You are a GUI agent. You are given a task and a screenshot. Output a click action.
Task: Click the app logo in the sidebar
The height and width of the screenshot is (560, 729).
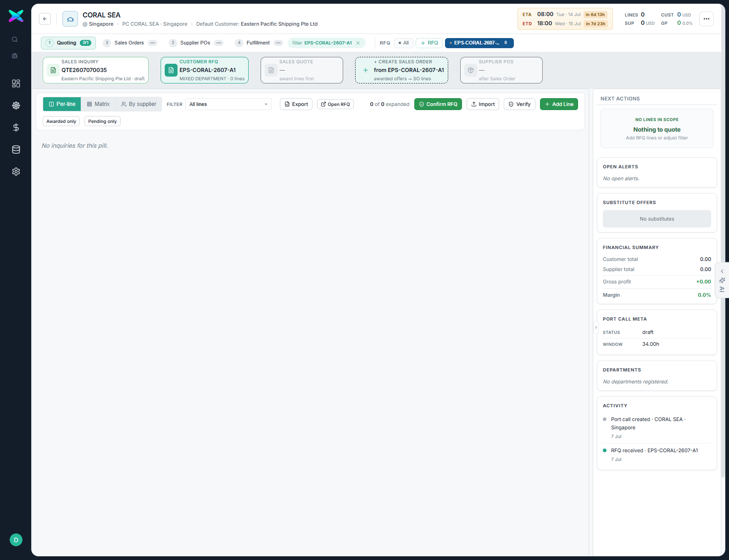click(x=16, y=16)
